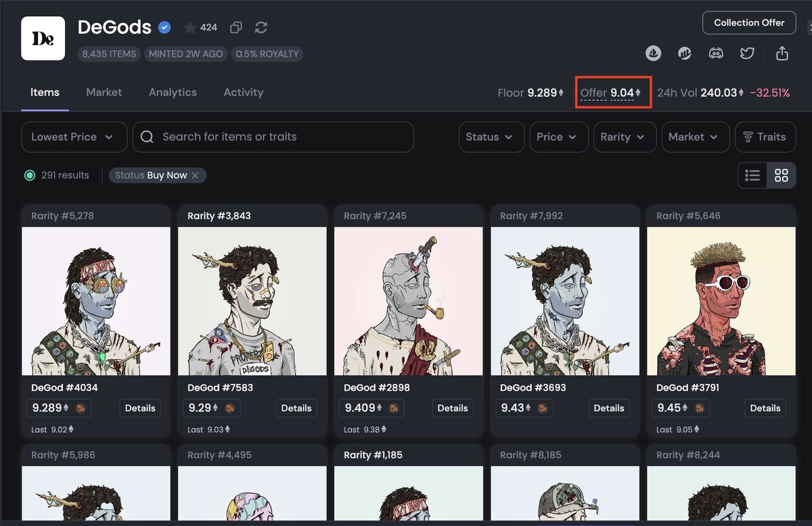Click the magnifier icon in the search box

(147, 137)
